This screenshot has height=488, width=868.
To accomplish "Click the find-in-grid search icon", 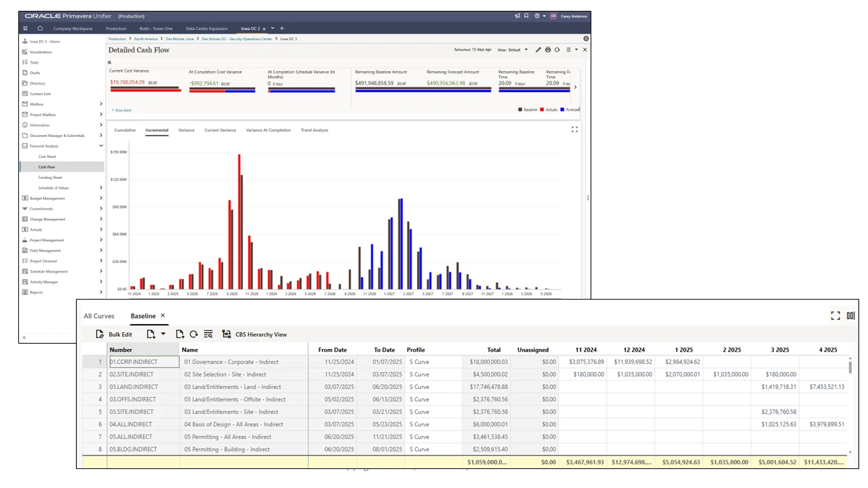I will (x=208, y=334).
